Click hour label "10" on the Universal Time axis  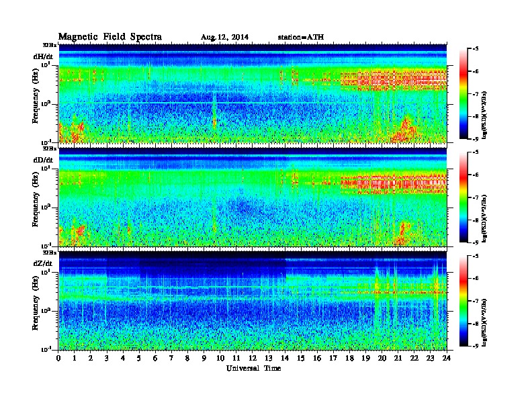coord(220,359)
